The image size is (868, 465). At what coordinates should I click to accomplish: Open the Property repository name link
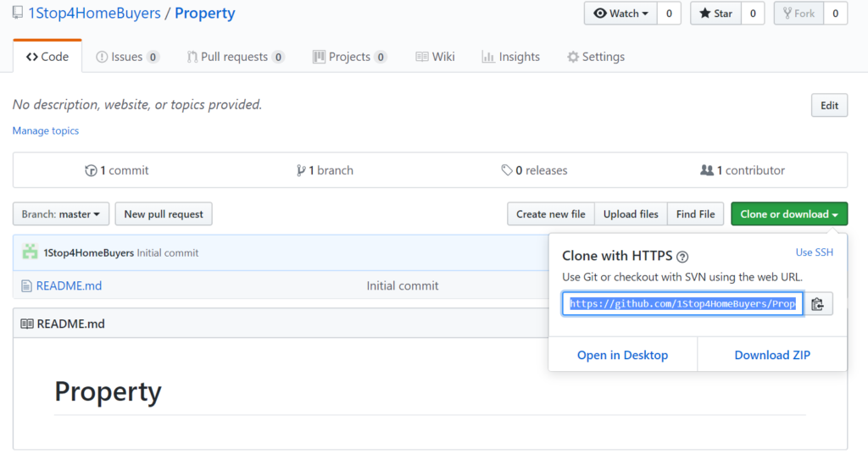(x=205, y=13)
